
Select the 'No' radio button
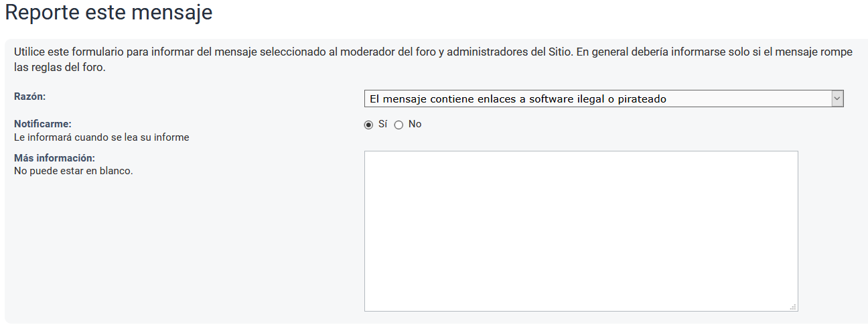coord(399,125)
